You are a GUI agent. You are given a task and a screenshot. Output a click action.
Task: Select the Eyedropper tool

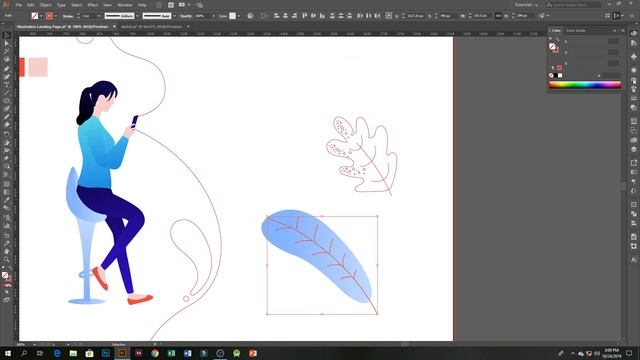(7, 200)
